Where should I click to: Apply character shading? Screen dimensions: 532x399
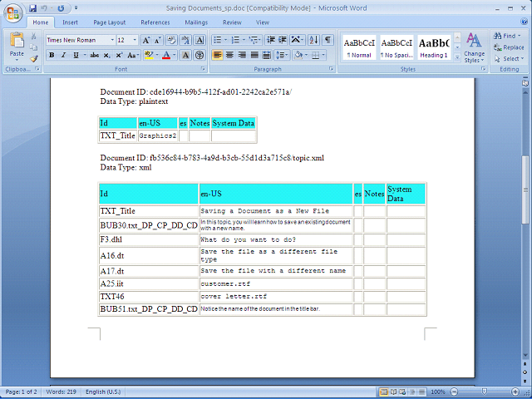coord(185,55)
